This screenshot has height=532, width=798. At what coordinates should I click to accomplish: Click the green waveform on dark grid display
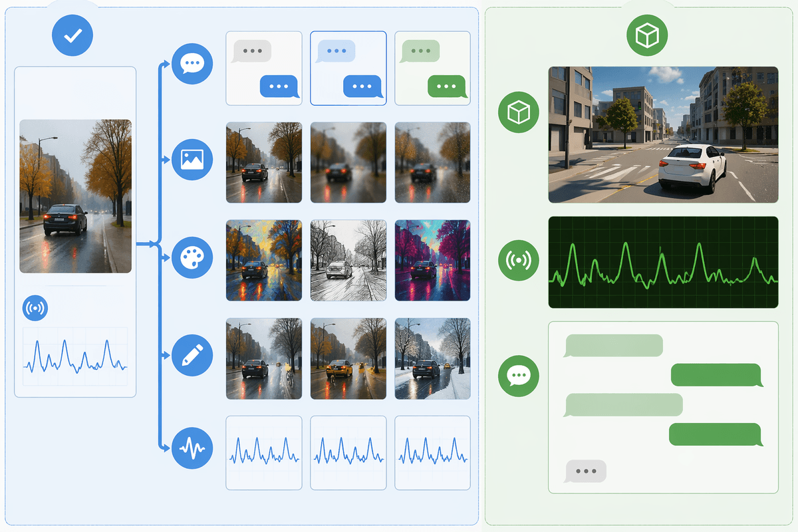pyautogui.click(x=663, y=262)
